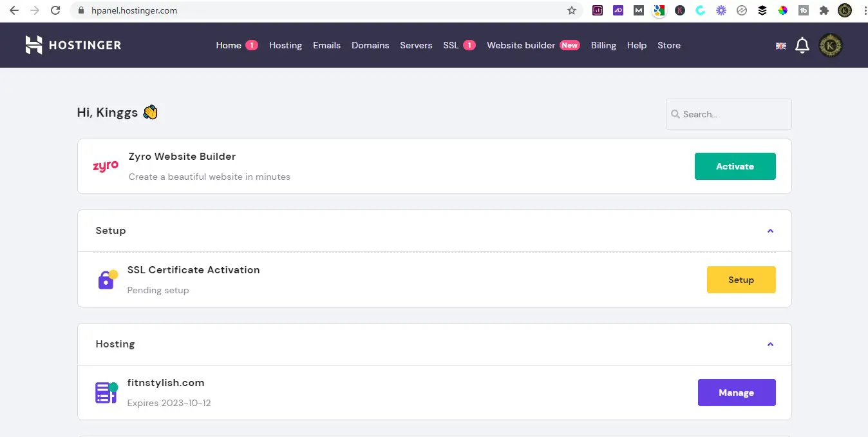868x437 pixels.
Task: Click the dark maroon chart extension icon
Action: coord(598,10)
